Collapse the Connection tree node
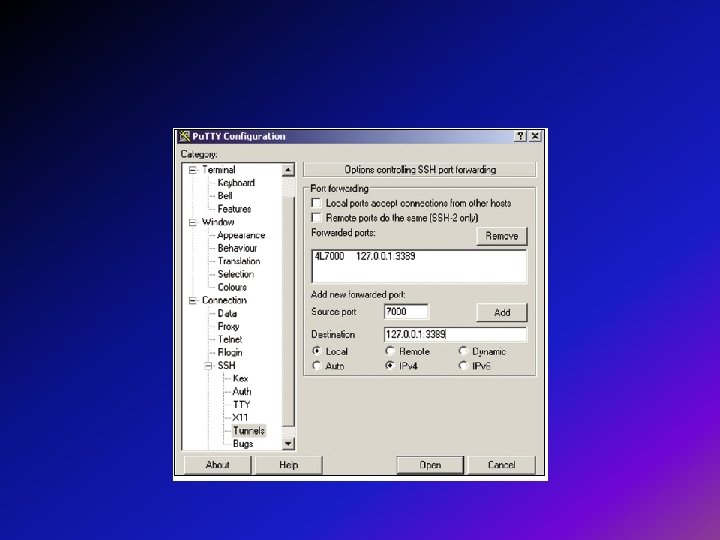This screenshot has height=540, width=720. [192, 301]
